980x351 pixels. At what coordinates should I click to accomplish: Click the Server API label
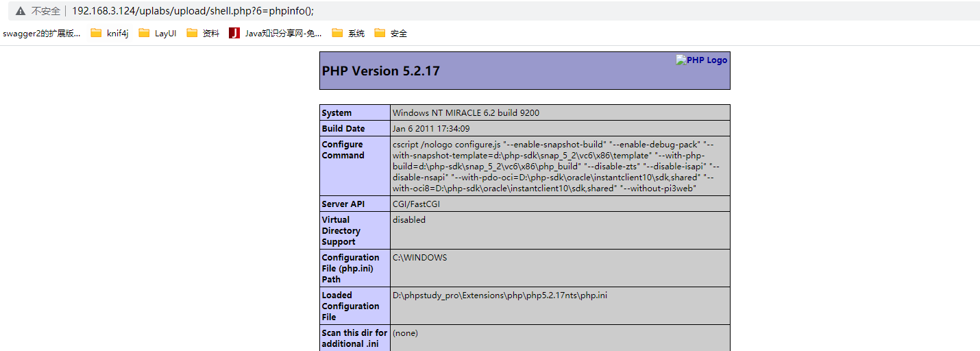click(x=343, y=204)
